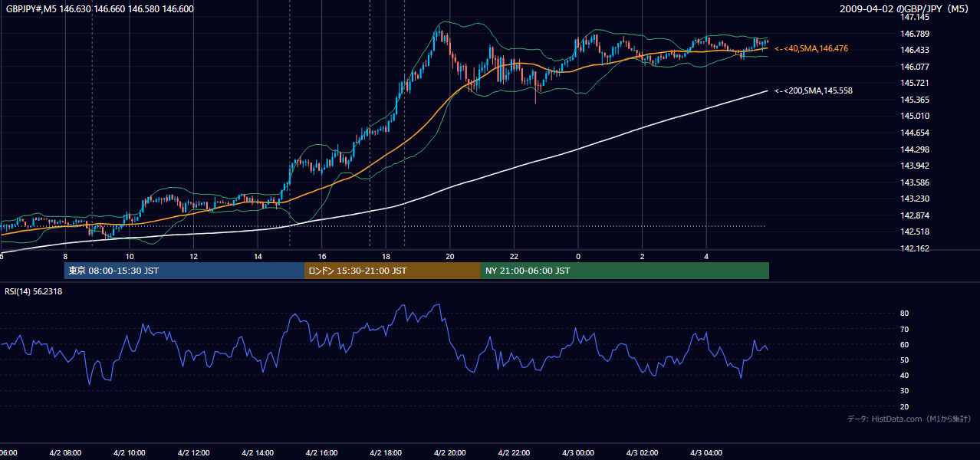Viewport: 980px width, 460px height.
Task: Click hour marker 22 under price chart
Action: pyautogui.click(x=514, y=256)
